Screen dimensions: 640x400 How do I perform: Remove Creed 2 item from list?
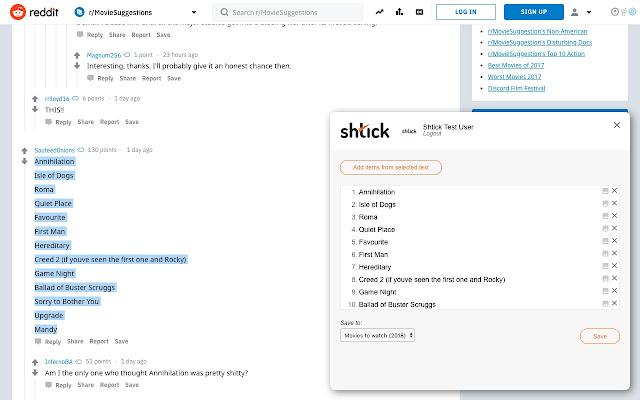pyautogui.click(x=614, y=278)
